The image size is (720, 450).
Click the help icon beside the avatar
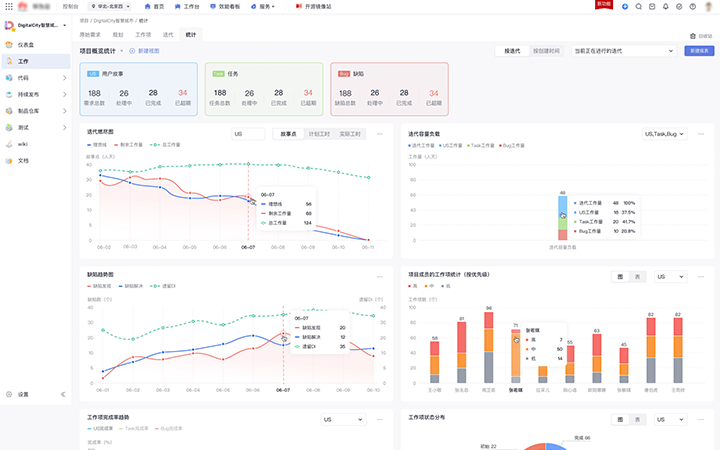tap(692, 6)
